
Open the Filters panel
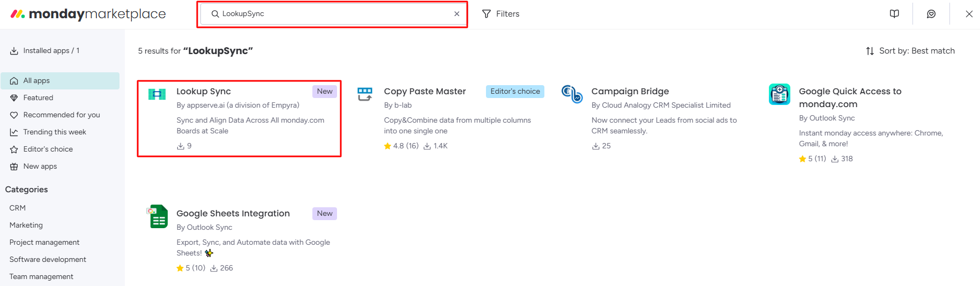point(501,14)
